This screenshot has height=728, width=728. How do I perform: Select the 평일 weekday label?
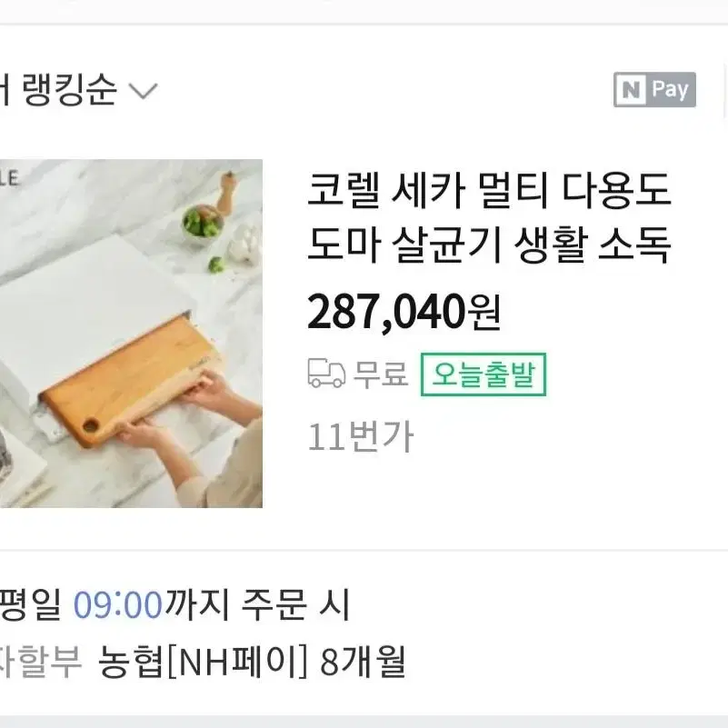pos(31,605)
